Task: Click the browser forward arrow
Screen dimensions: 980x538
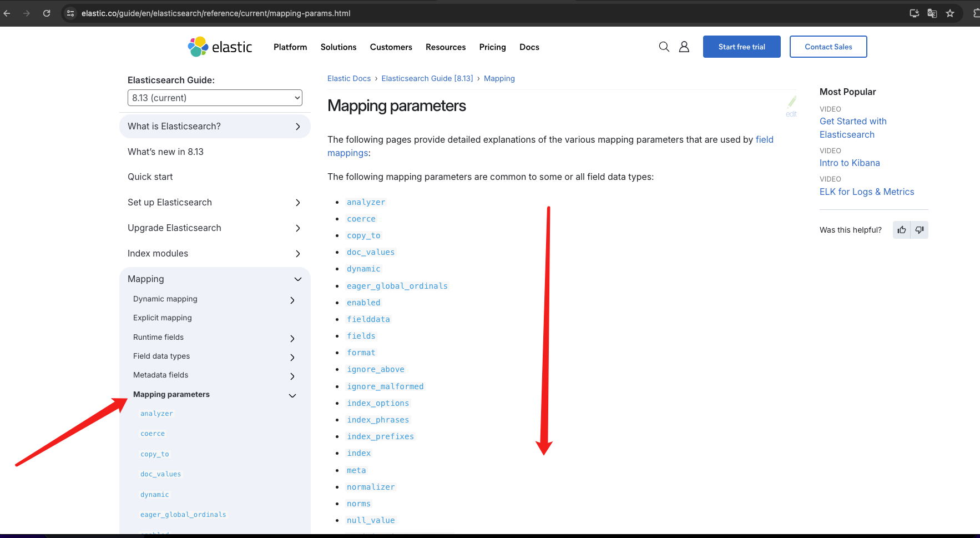Action: coord(27,13)
